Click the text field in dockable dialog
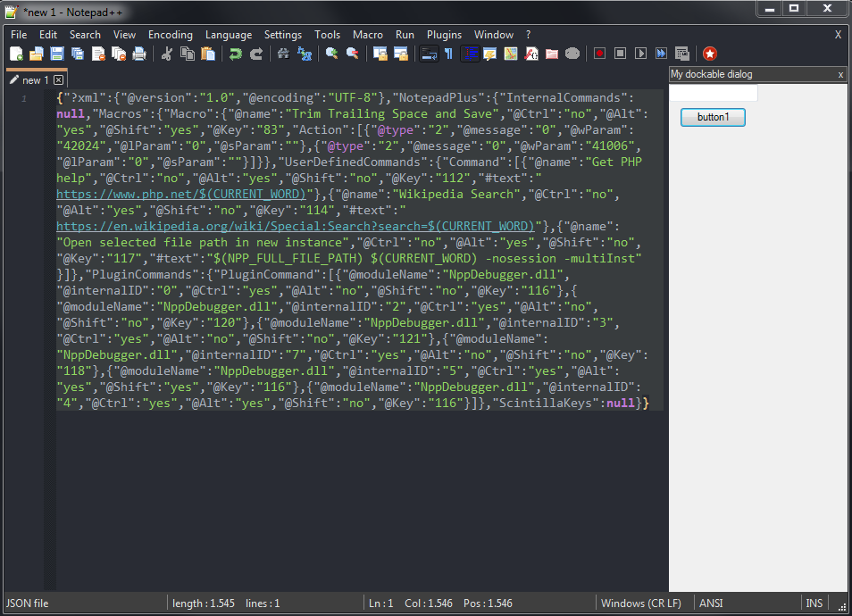Image resolution: width=852 pixels, height=616 pixels. (714, 94)
